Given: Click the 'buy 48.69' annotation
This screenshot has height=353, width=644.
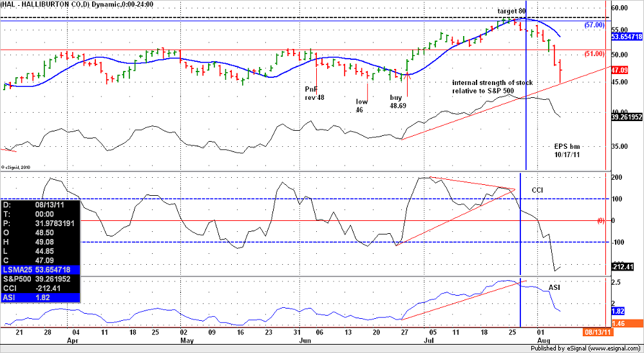Looking at the screenshot, I should (x=398, y=102).
